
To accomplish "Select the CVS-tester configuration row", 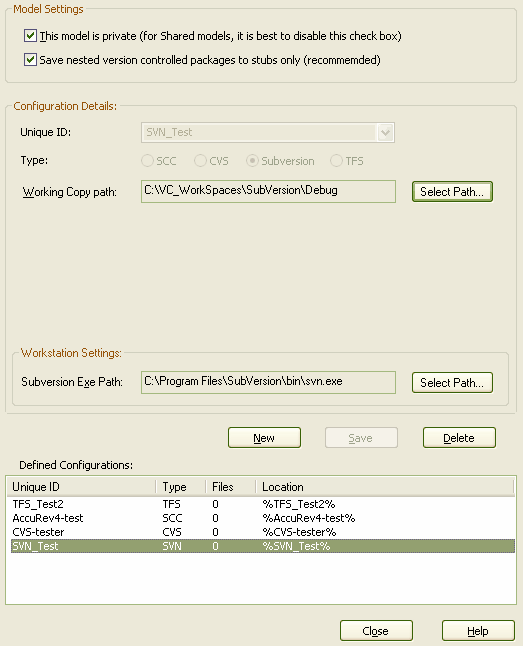I will click(x=263, y=532).
